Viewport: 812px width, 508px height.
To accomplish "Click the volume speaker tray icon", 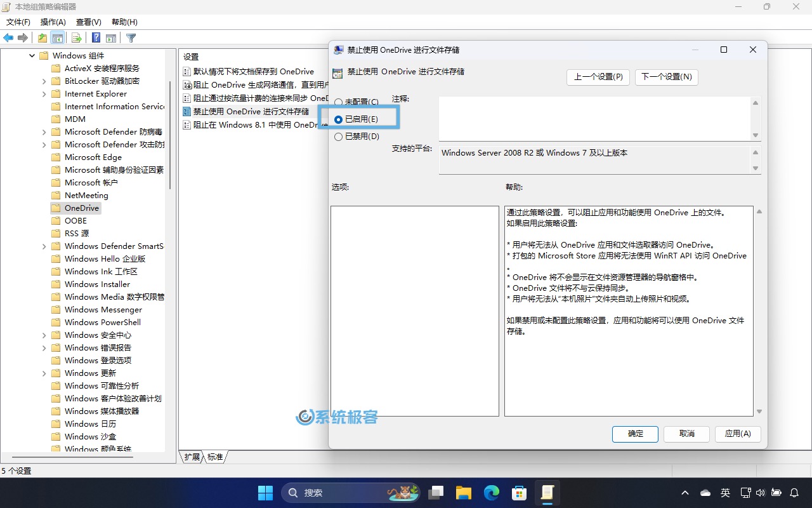I will tap(761, 493).
